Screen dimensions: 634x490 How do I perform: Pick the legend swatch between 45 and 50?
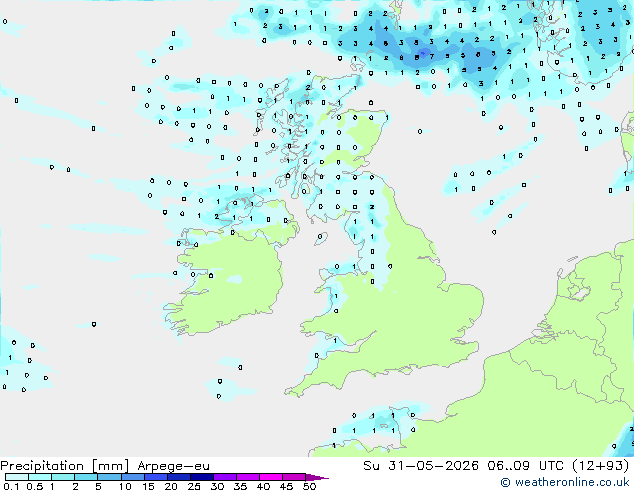(x=294, y=477)
